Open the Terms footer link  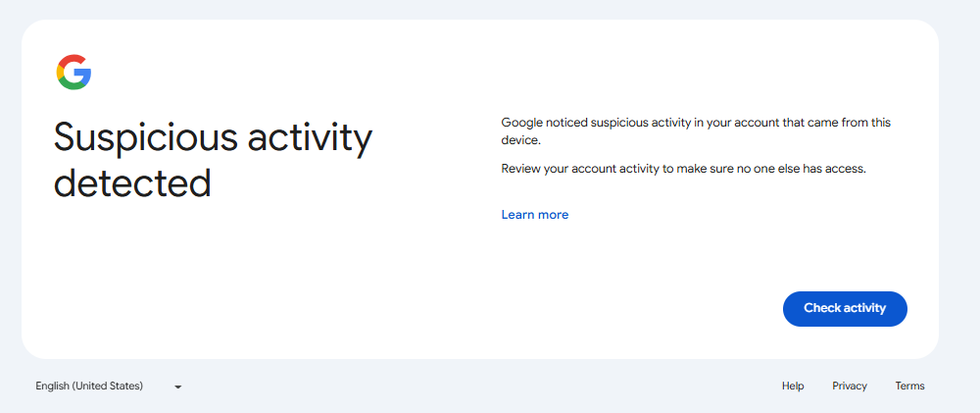click(909, 387)
